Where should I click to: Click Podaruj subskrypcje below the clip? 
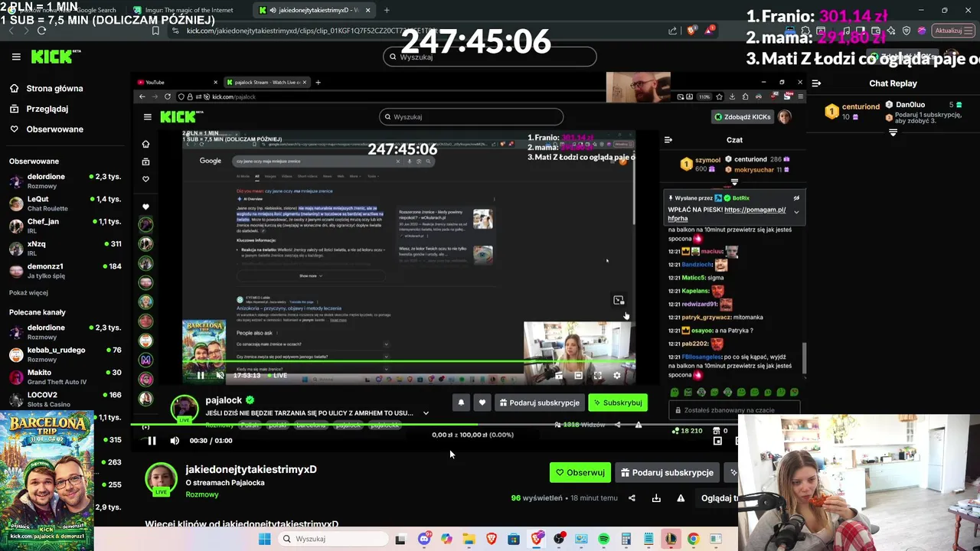[666, 472]
